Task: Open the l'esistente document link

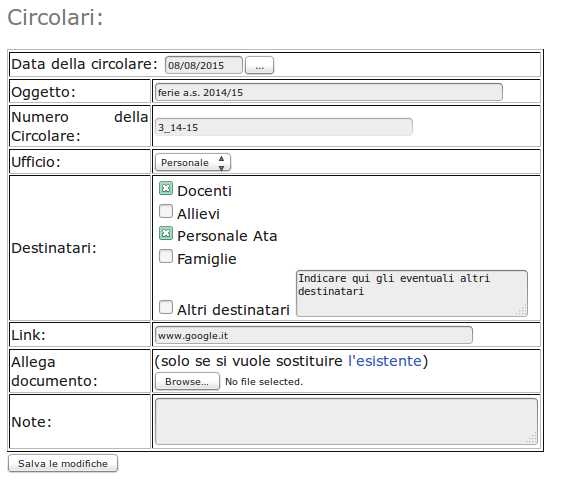Action: (x=384, y=361)
